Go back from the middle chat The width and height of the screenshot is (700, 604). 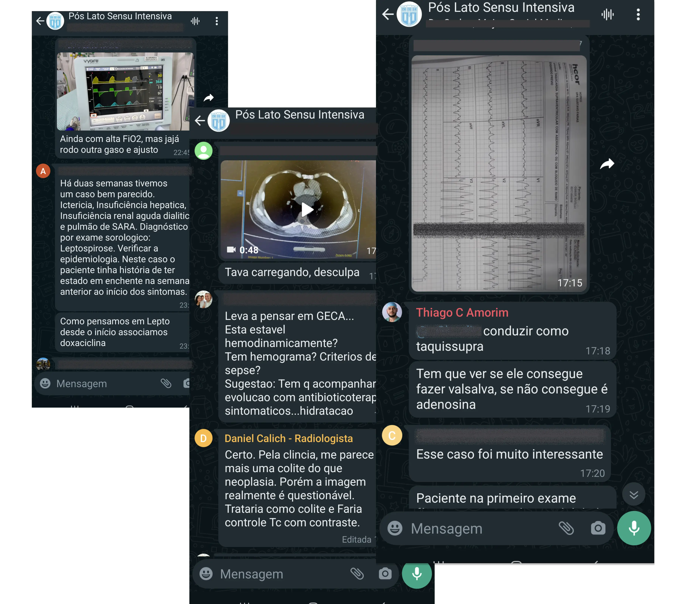200,120
